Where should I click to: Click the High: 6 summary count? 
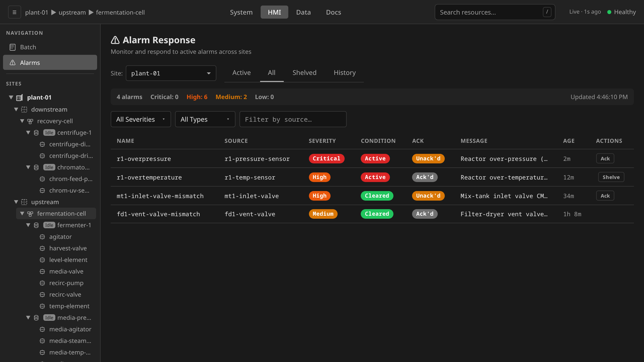(x=197, y=97)
